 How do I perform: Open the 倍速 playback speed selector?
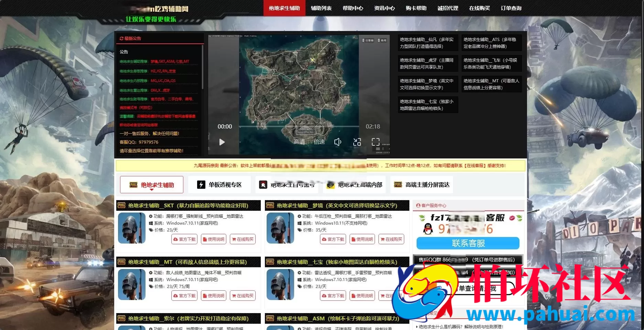(319, 142)
